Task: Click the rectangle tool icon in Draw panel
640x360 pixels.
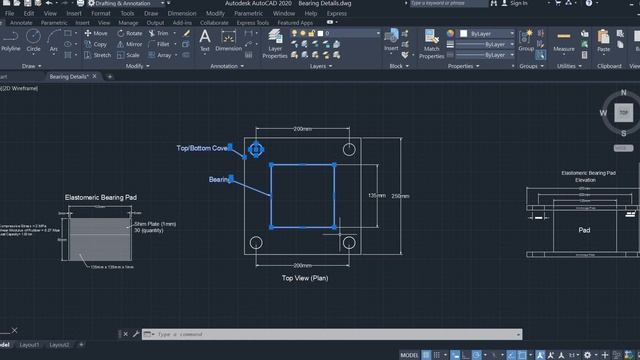Action: click(x=68, y=33)
